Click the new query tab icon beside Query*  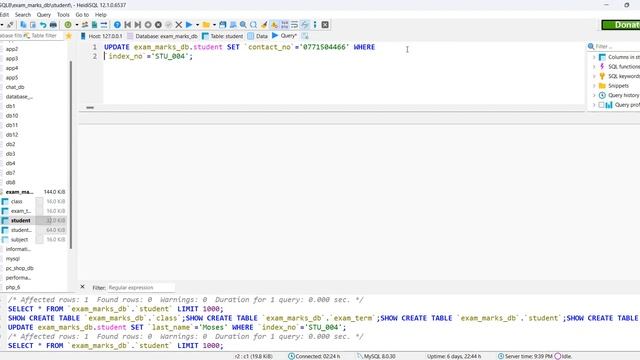(305, 36)
